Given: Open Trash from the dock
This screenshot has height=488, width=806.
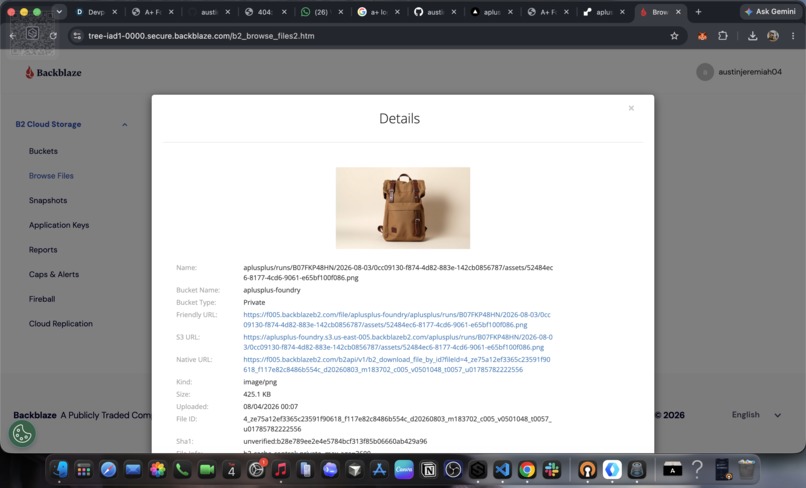Looking at the screenshot, I should click(746, 469).
